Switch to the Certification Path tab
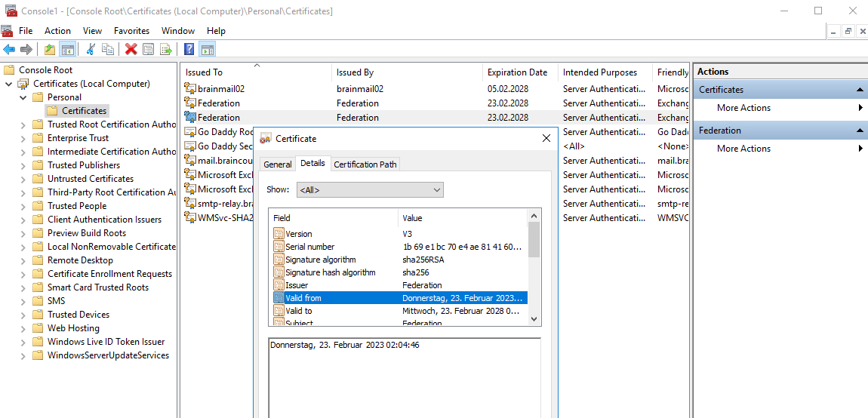This screenshot has height=418, width=868. [365, 164]
